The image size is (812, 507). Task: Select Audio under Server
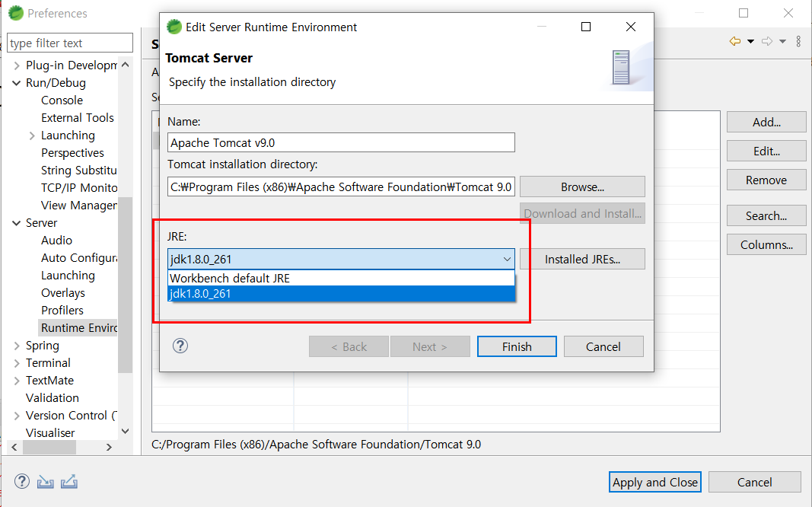click(56, 241)
